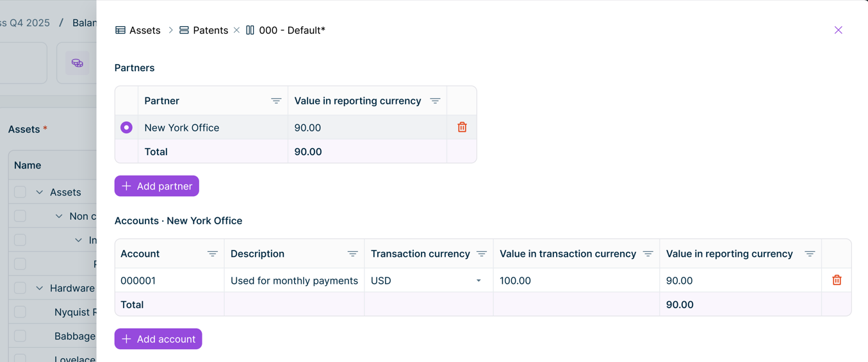
Task: Collapse the Assets tree node
Action: coord(40,192)
